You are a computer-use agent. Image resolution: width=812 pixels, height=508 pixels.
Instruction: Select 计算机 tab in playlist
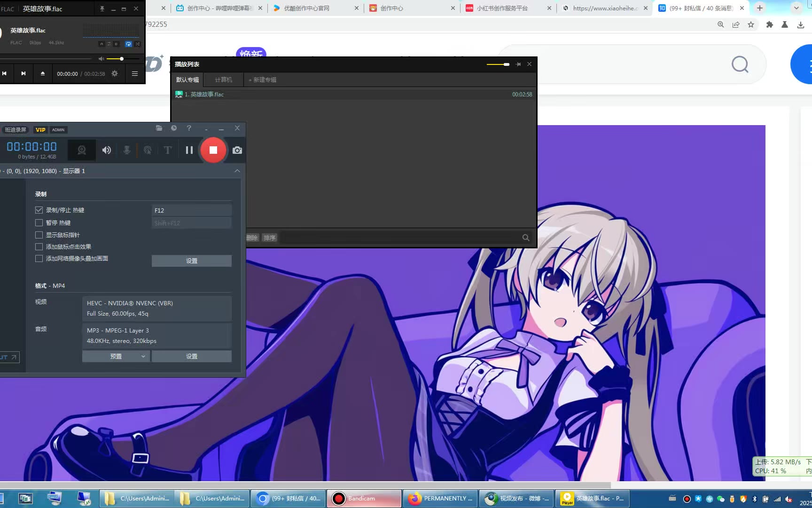coord(223,79)
